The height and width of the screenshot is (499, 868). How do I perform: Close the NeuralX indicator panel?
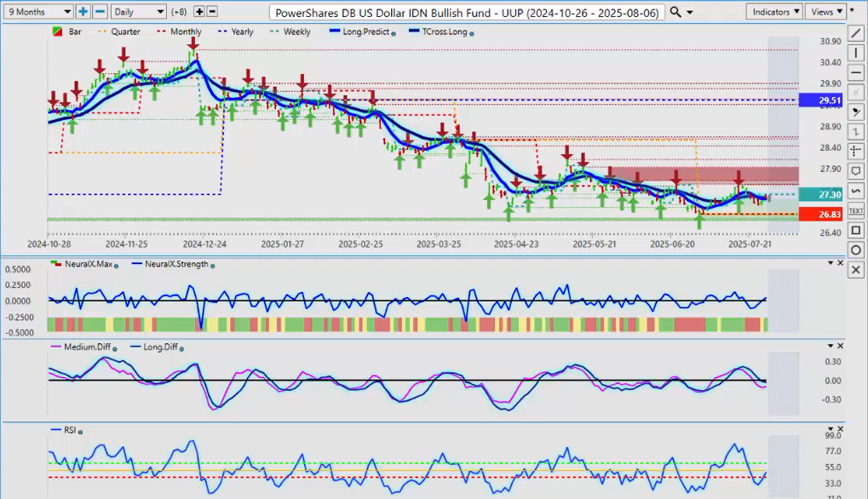[x=841, y=262]
